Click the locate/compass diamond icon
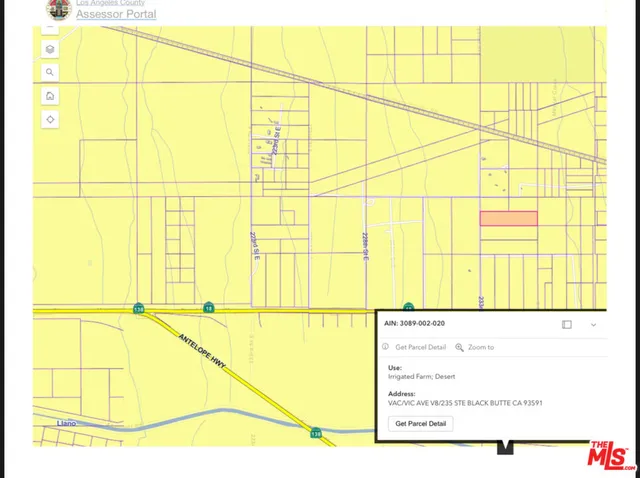Screen dimensions: 640x478 (x=50, y=120)
